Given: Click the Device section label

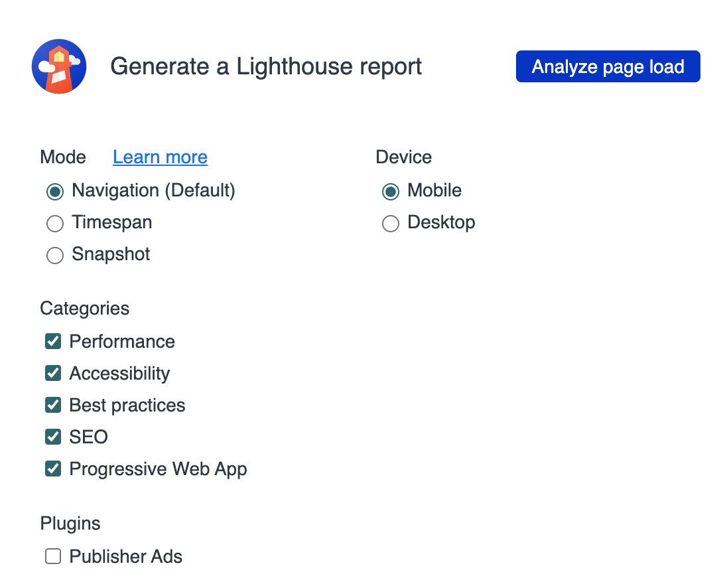Looking at the screenshot, I should pyautogui.click(x=403, y=157).
